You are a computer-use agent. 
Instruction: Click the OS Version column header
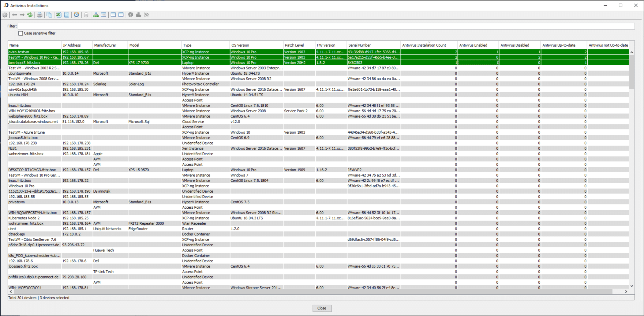(x=240, y=45)
